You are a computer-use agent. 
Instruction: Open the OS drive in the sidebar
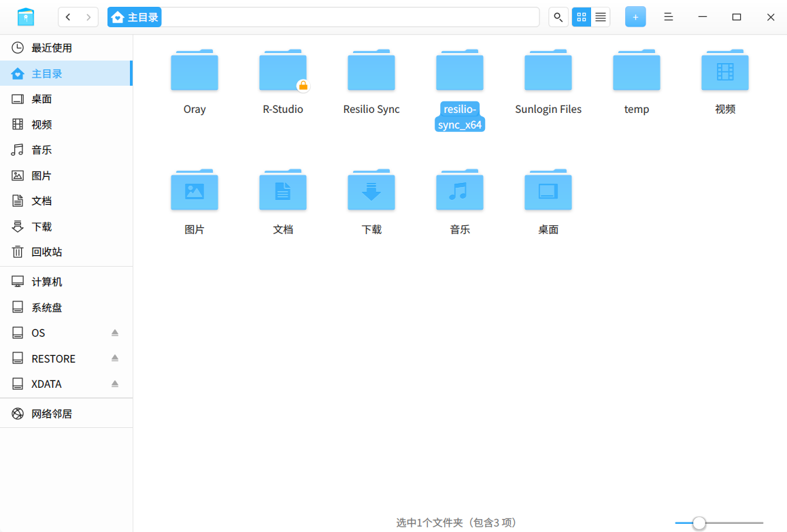[x=66, y=333]
